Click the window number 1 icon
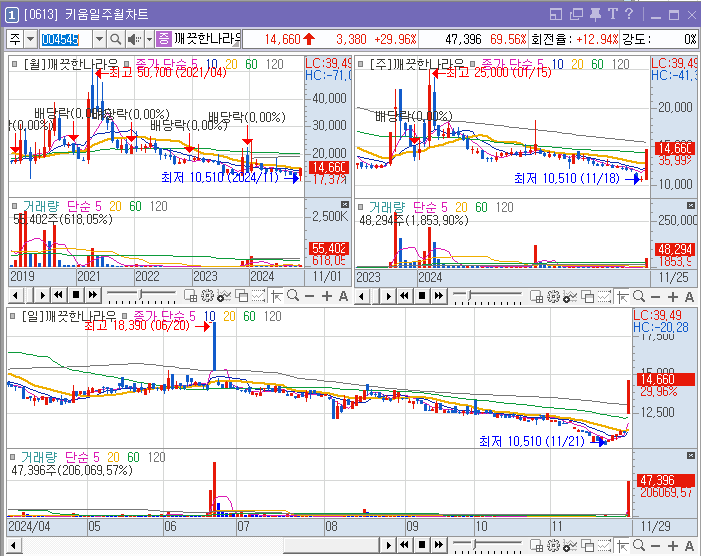 [x=12, y=15]
